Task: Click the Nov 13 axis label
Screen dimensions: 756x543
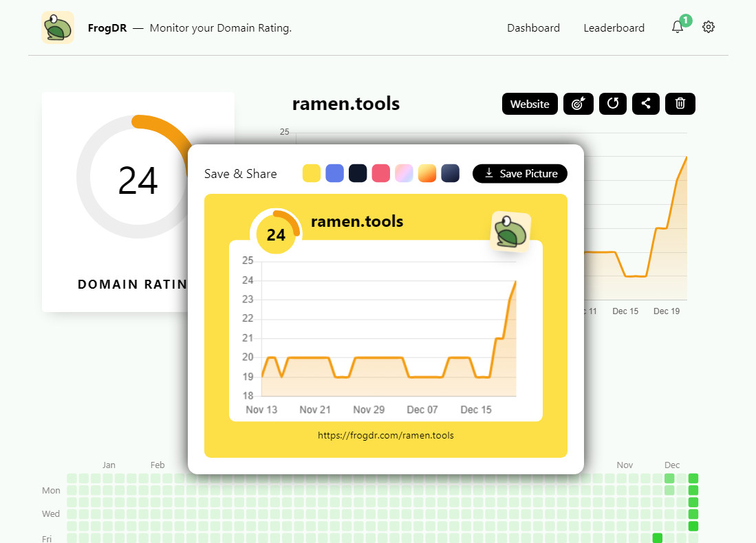Action: click(261, 410)
